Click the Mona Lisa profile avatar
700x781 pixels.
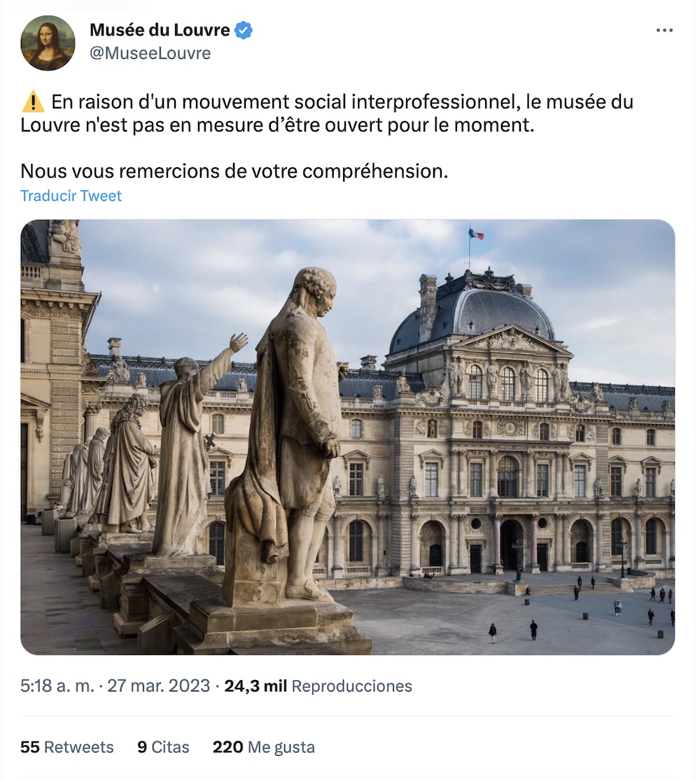(48, 43)
